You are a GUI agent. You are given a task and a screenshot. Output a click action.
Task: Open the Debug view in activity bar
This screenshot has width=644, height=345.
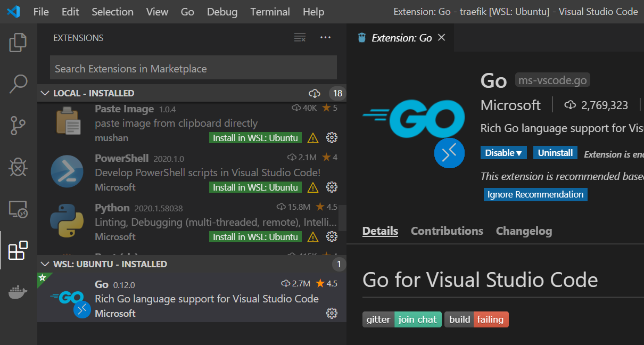pyautogui.click(x=18, y=167)
